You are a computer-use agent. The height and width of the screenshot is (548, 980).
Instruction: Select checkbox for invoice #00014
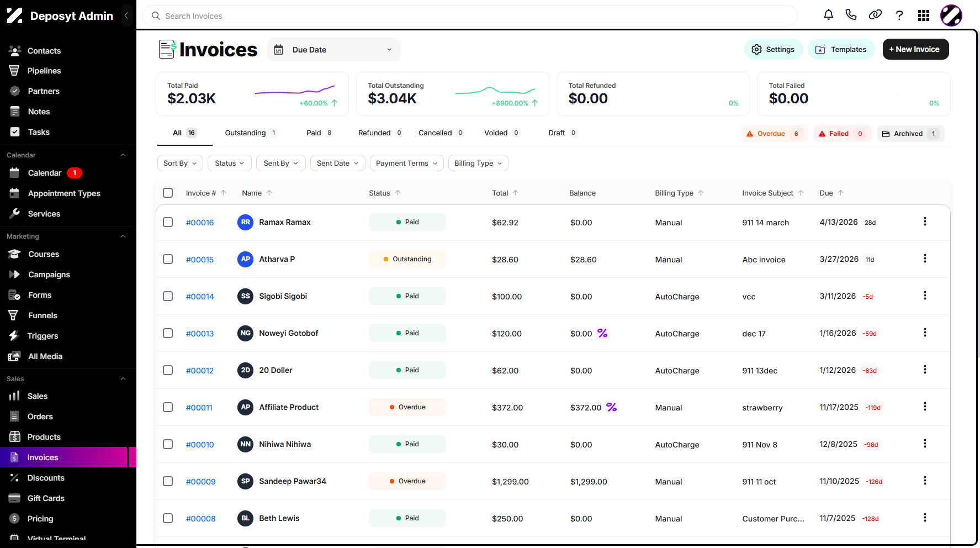coord(168,296)
